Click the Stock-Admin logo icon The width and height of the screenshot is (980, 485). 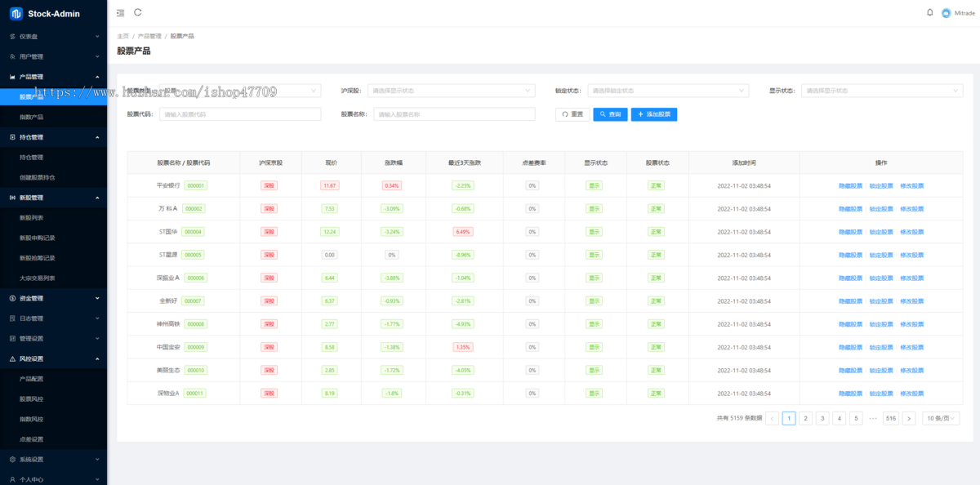pos(16,13)
